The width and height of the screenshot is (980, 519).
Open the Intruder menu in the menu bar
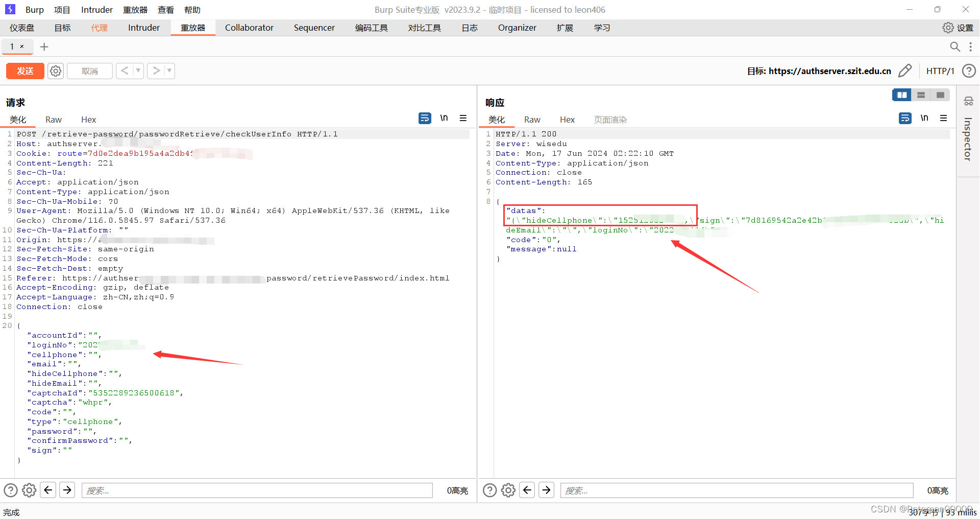97,10
